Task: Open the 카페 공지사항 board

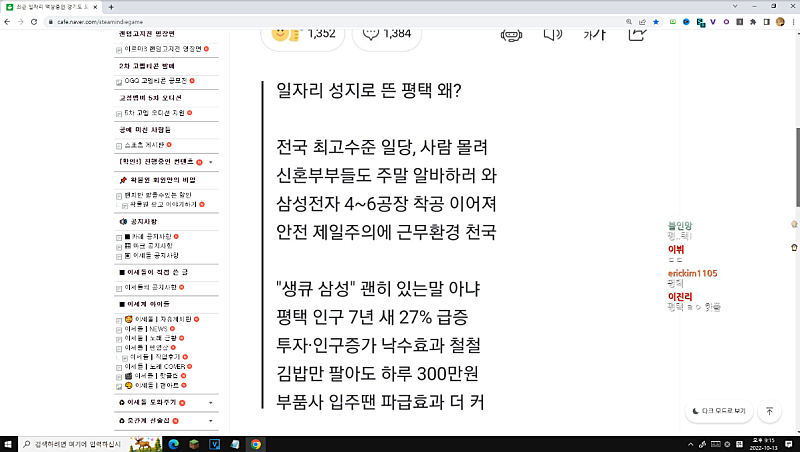Action: [148, 237]
